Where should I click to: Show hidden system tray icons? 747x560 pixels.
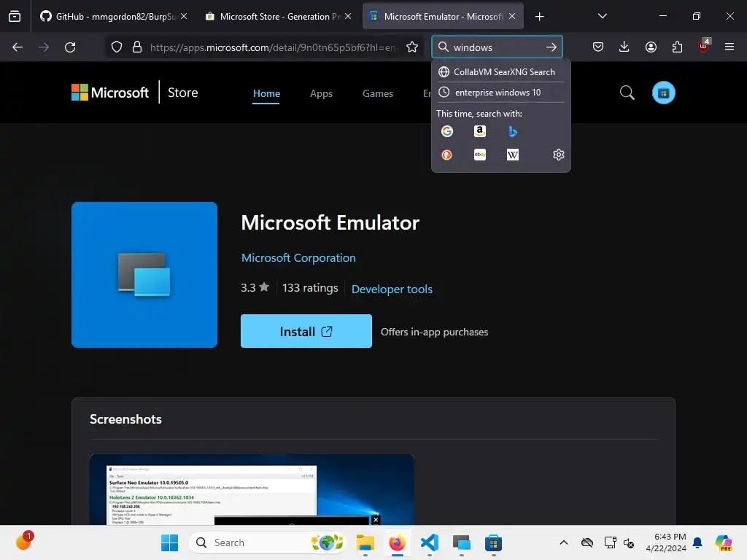[x=564, y=542]
